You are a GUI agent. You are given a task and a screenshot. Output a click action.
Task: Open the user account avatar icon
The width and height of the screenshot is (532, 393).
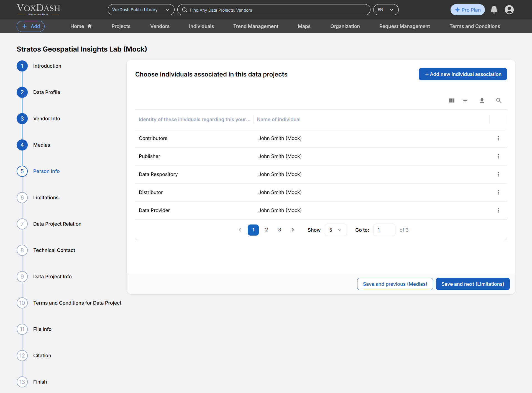pyautogui.click(x=509, y=10)
